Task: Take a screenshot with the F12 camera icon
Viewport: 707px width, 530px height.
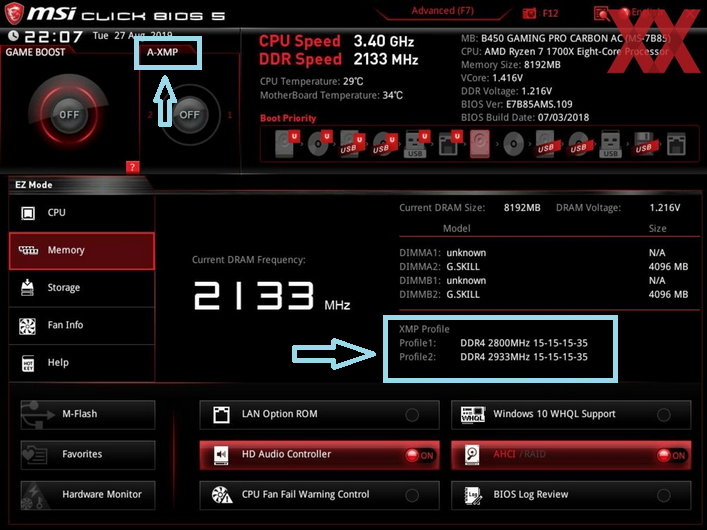Action: tap(529, 14)
